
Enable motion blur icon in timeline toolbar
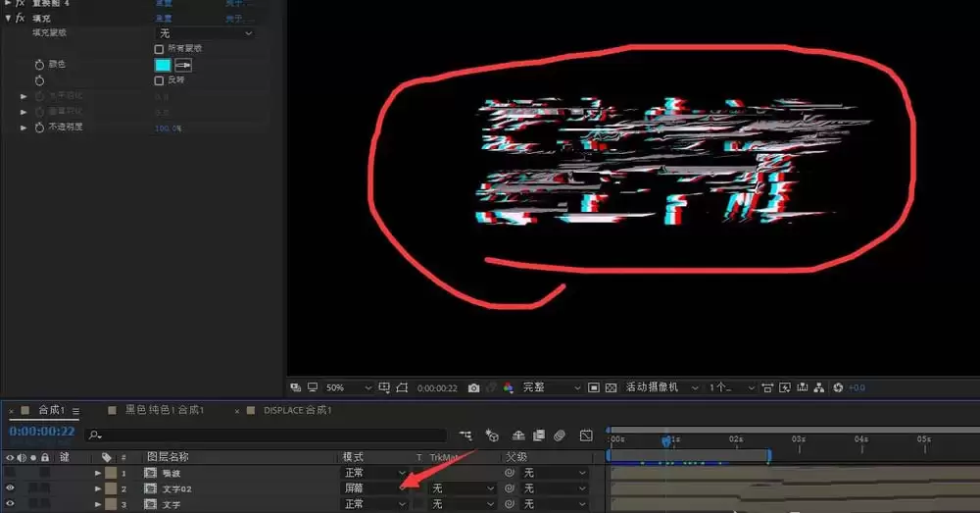560,436
